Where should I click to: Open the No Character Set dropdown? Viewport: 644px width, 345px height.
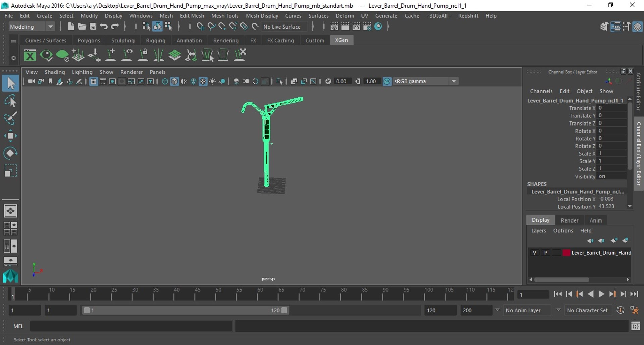pyautogui.click(x=588, y=310)
